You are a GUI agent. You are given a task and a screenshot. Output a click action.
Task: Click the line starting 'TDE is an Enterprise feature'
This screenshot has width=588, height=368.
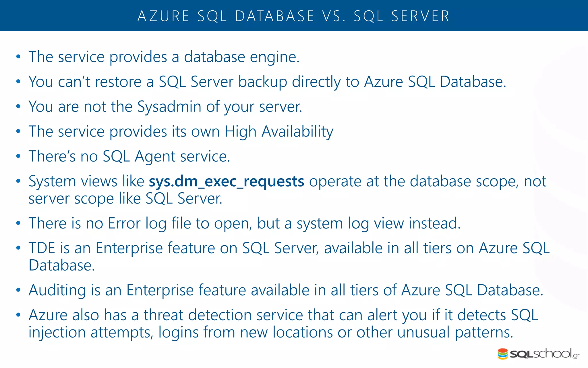[x=289, y=248]
